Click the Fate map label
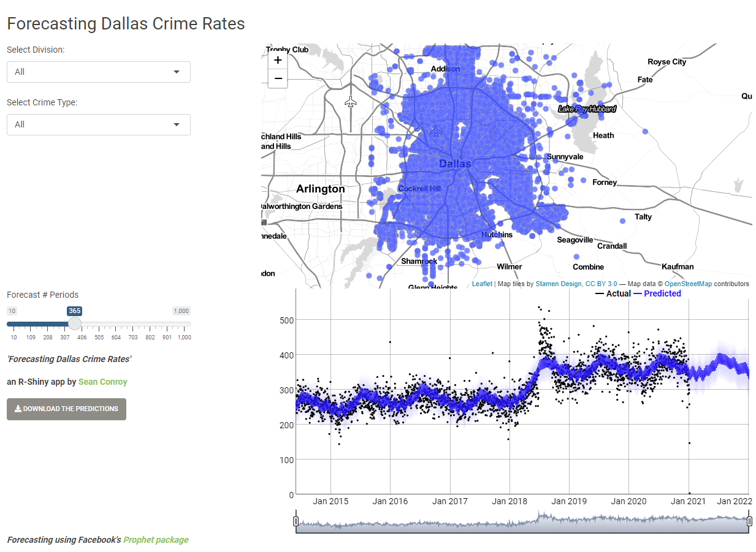This screenshot has width=756, height=552. pyautogui.click(x=645, y=80)
